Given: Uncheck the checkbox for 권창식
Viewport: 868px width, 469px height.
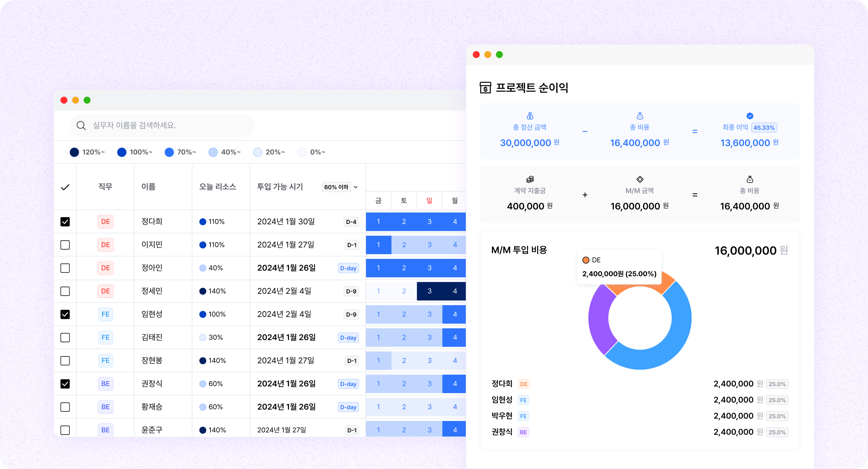Looking at the screenshot, I should [x=65, y=384].
